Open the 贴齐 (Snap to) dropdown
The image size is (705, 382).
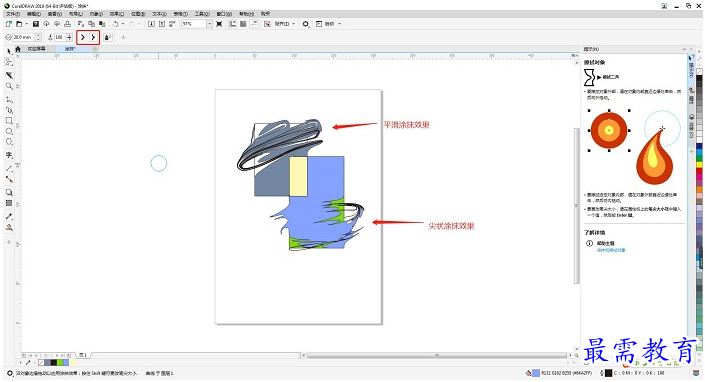(285, 24)
